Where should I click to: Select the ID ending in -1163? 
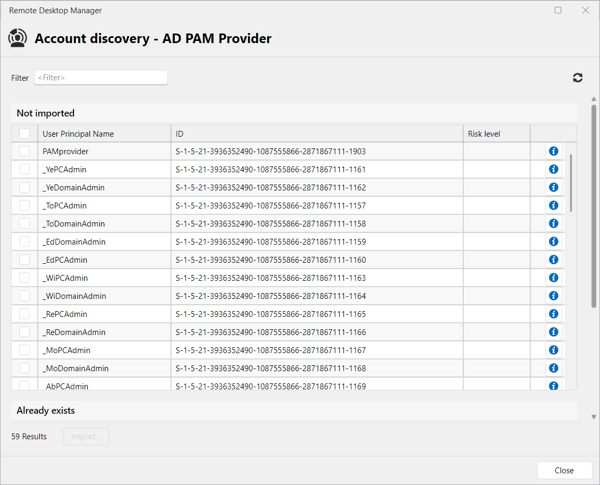click(271, 278)
